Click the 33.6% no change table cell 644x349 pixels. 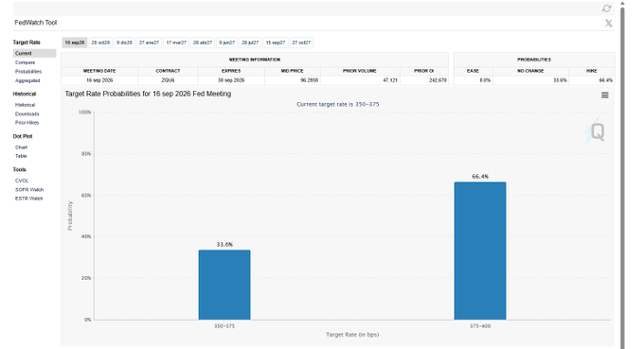coord(530,80)
